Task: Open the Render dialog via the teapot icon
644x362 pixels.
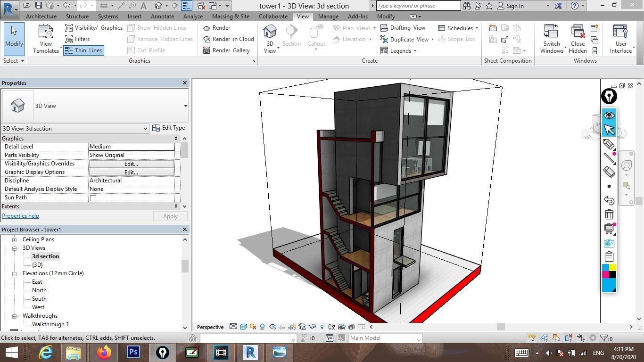Action: 207,28
